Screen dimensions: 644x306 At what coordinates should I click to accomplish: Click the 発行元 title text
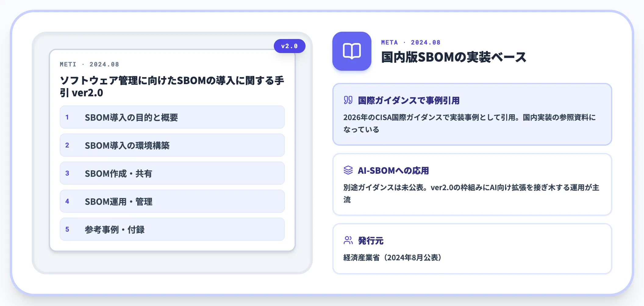click(x=370, y=241)
